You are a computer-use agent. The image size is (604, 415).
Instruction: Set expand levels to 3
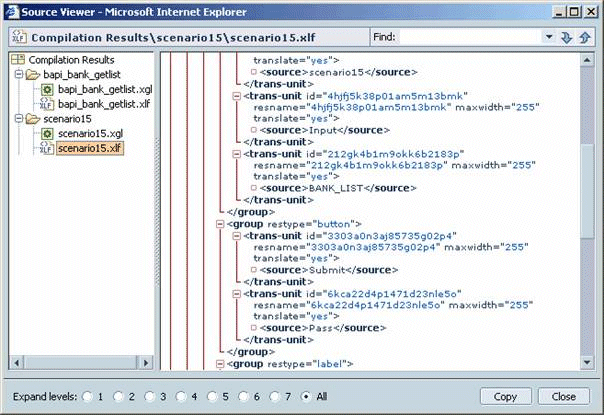point(149,397)
